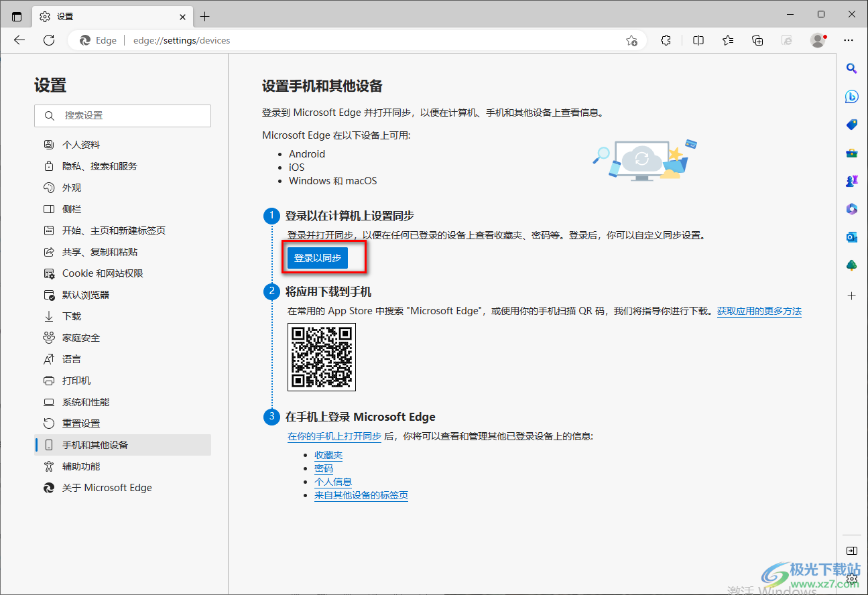Image resolution: width=868 pixels, height=595 pixels.
Task: Open a new tab with plus button
Action: (205, 17)
